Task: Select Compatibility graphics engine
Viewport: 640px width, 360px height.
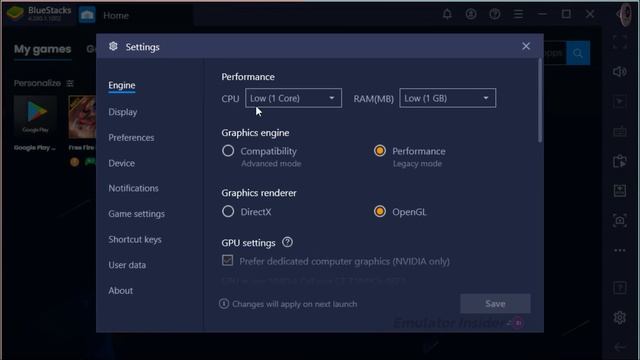Action: click(228, 151)
